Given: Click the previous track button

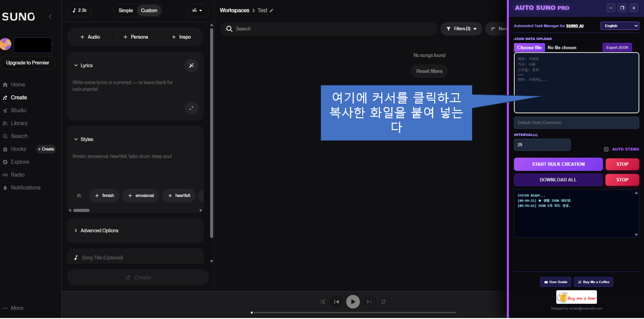Looking at the screenshot, I should (x=337, y=302).
